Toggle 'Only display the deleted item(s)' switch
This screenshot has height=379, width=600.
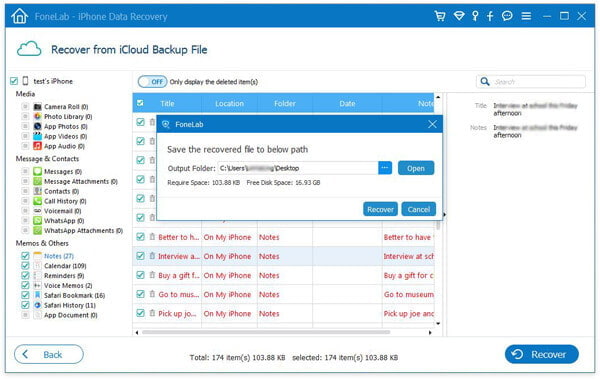point(152,82)
